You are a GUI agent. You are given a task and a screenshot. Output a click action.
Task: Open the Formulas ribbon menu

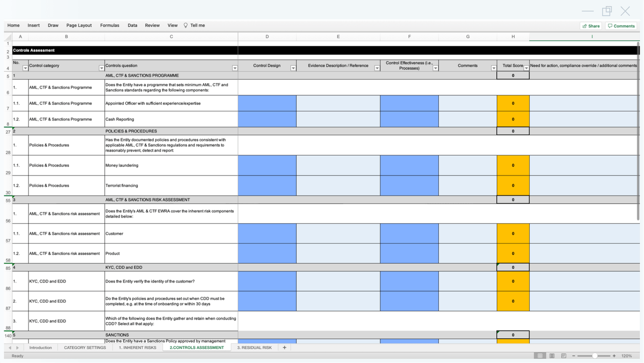point(109,25)
